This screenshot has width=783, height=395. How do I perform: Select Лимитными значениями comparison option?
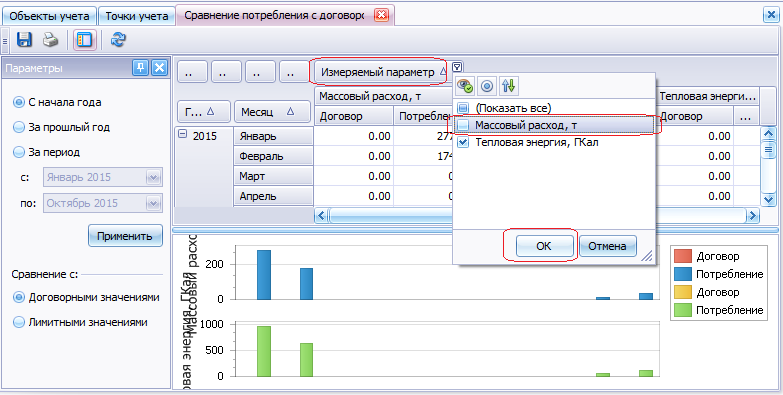tap(18, 322)
